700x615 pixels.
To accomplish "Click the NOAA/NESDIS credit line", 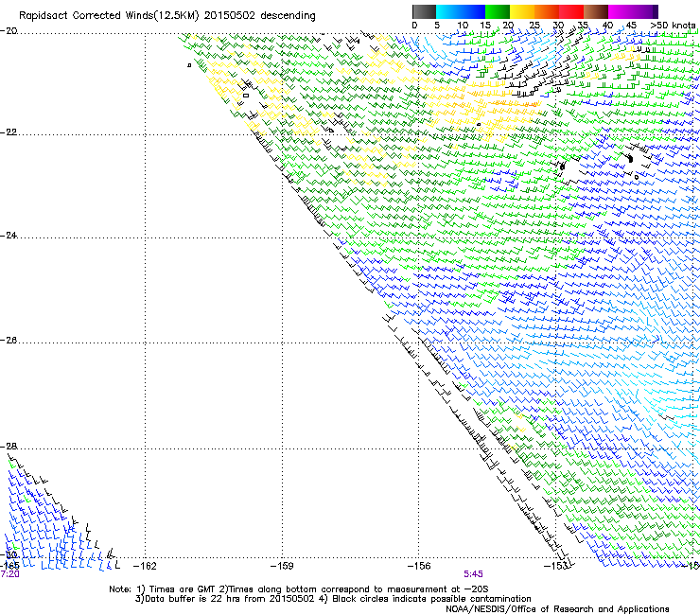I will 557,609.
